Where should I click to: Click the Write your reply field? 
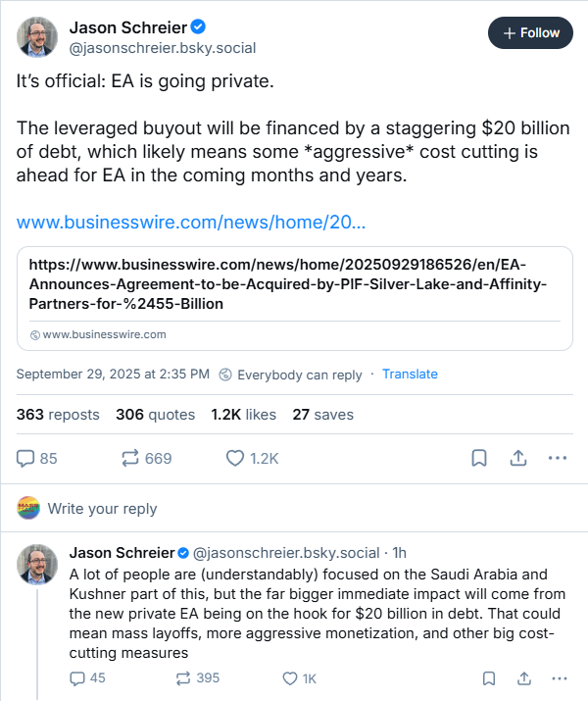tap(102, 509)
